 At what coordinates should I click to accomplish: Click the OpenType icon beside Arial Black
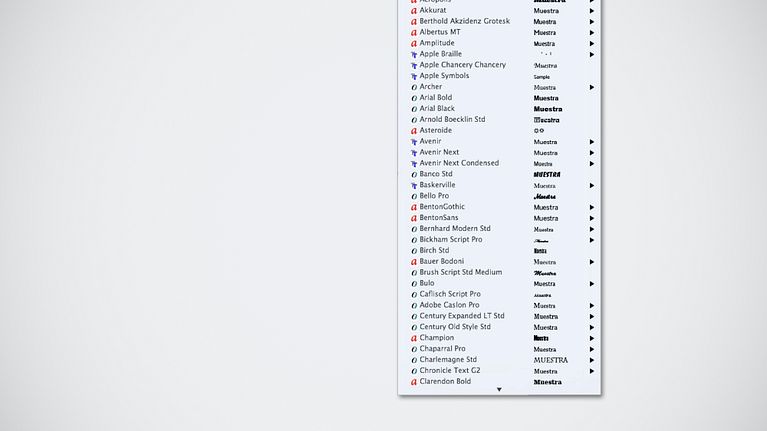tap(414, 109)
